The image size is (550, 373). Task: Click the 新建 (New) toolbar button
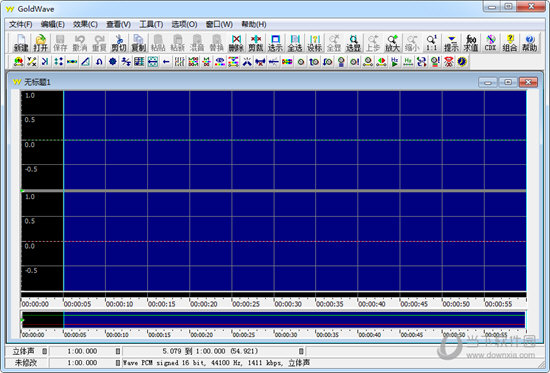pyautogui.click(x=21, y=43)
